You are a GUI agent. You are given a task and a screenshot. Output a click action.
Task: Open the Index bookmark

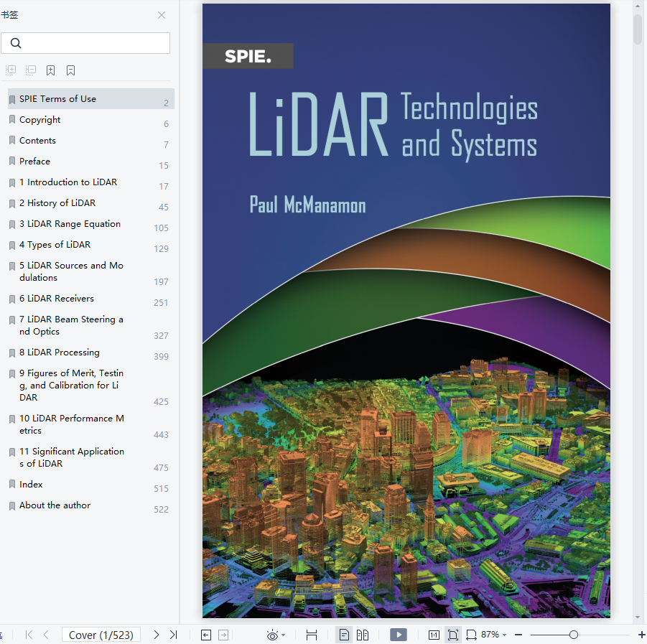tap(91, 485)
